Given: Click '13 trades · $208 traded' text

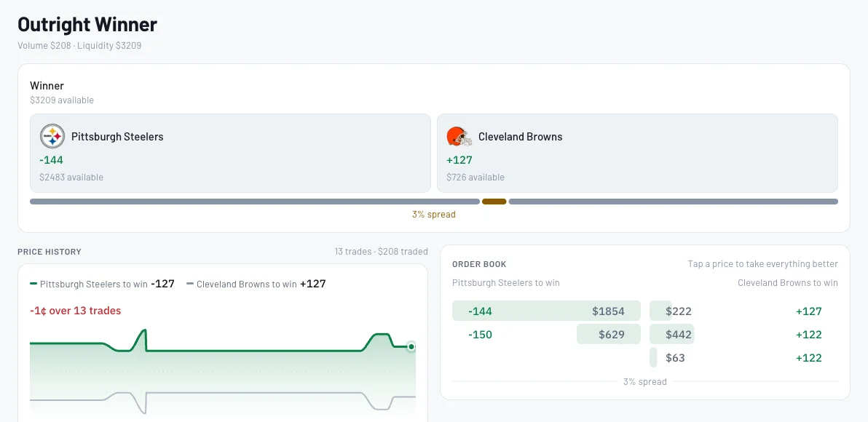Looking at the screenshot, I should [x=382, y=251].
